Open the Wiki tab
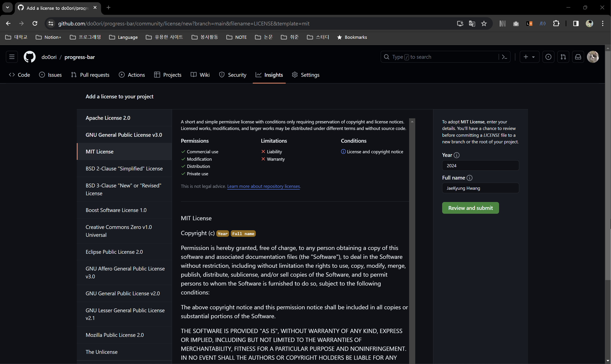 point(200,75)
